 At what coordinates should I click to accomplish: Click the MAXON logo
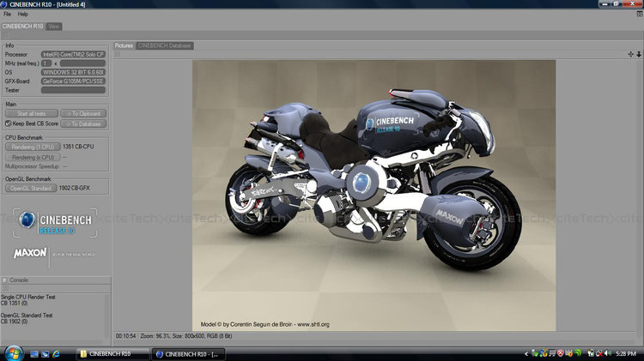[30, 253]
